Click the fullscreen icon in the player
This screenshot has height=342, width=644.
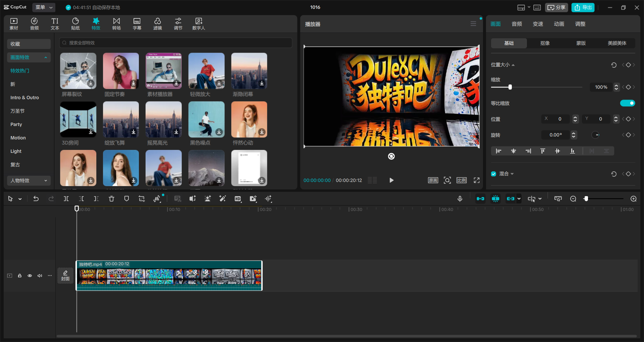tap(477, 180)
